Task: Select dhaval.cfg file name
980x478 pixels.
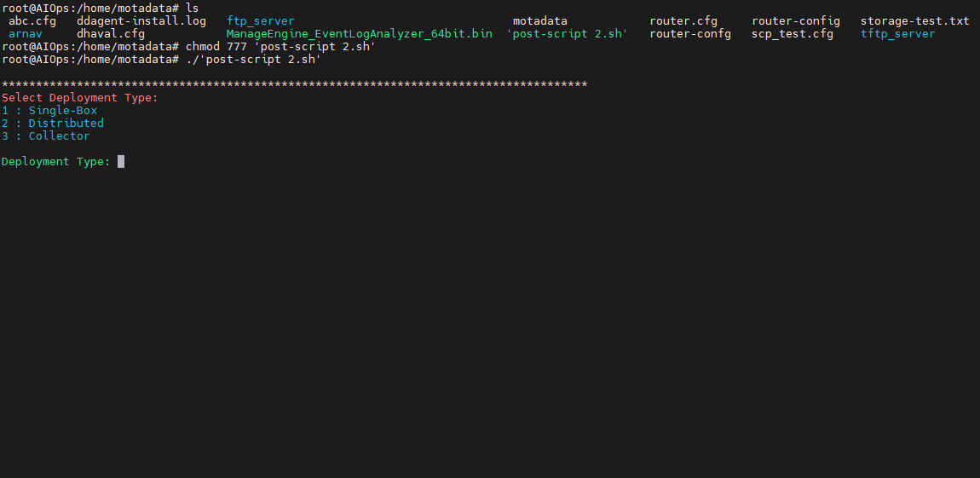Action: coord(111,34)
